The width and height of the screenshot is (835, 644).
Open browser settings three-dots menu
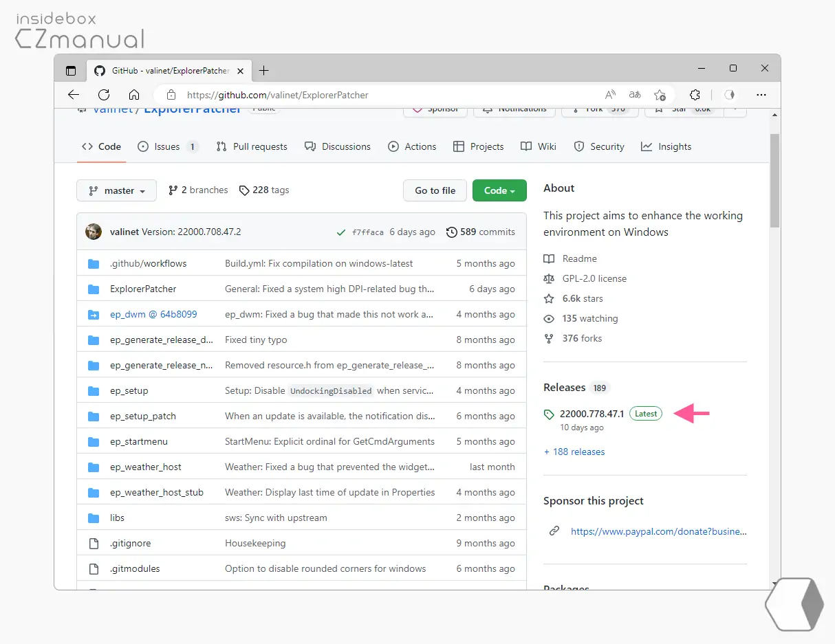[761, 95]
